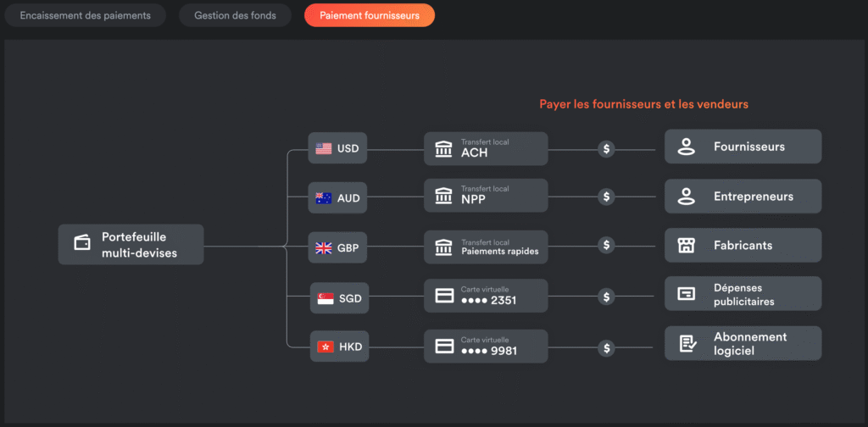The image size is (868, 427).
Task: Switch to the Encaissement des paiements tab
Action: tap(86, 15)
